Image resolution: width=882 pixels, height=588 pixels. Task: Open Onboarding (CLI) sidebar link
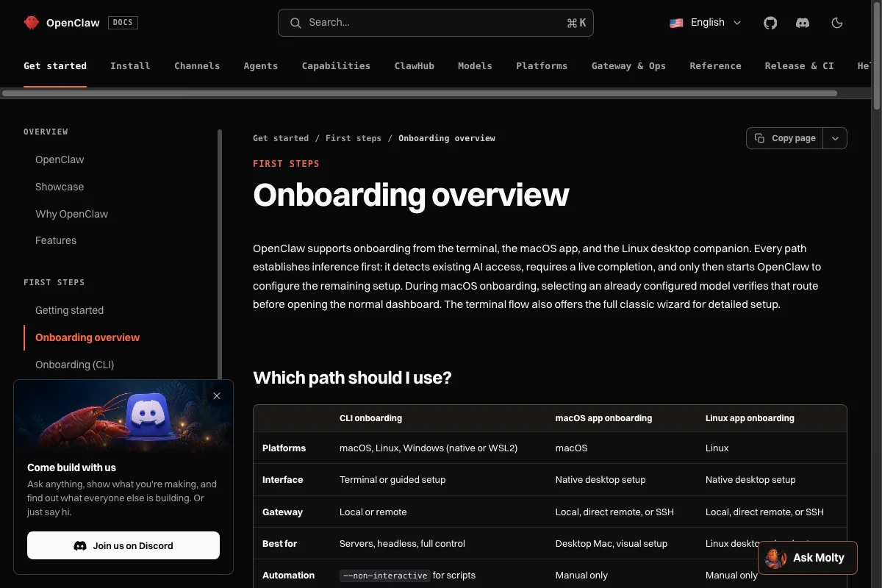point(75,365)
